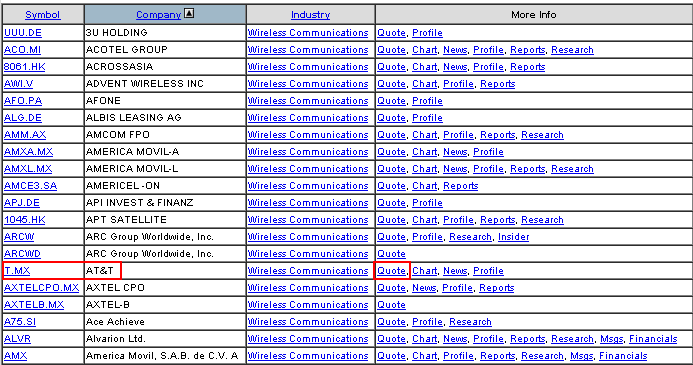This screenshot has height=365, width=693.
Task: Open Financials link for America Movil S.A.B.
Action: [623, 356]
